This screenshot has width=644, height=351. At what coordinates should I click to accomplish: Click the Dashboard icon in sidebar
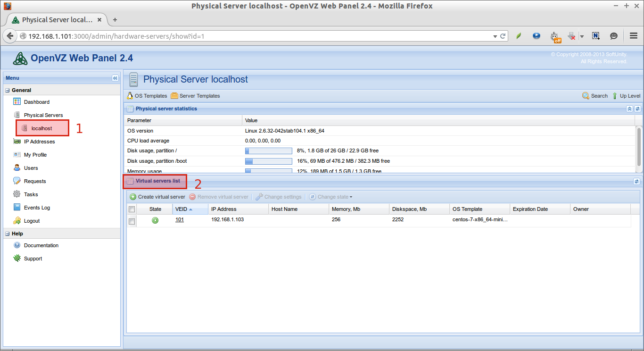(x=17, y=101)
